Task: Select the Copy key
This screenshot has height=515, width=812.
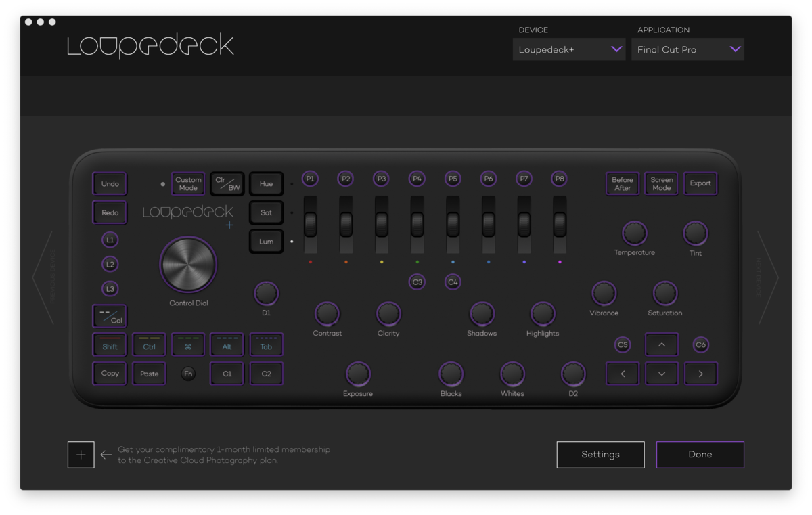Action: (x=110, y=374)
